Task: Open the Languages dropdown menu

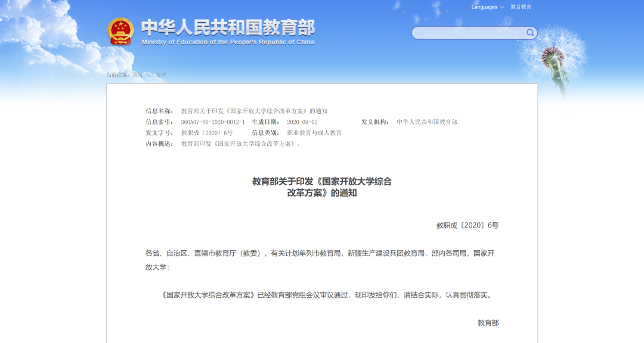Action: [x=487, y=7]
